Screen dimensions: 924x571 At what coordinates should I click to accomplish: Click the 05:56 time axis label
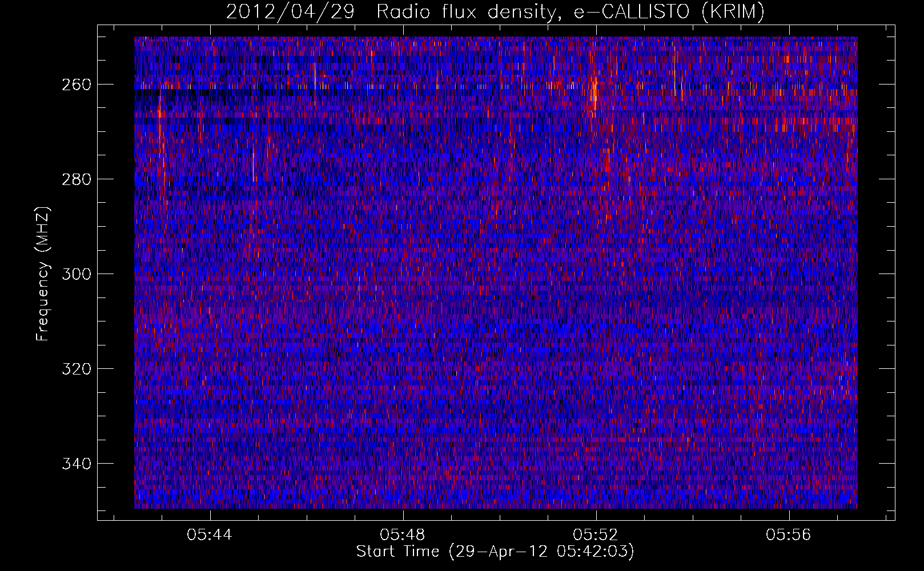point(789,535)
